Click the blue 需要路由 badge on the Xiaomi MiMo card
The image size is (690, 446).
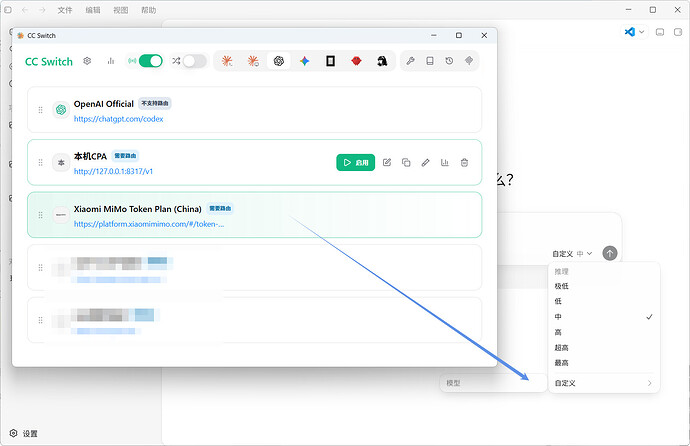coord(220,208)
